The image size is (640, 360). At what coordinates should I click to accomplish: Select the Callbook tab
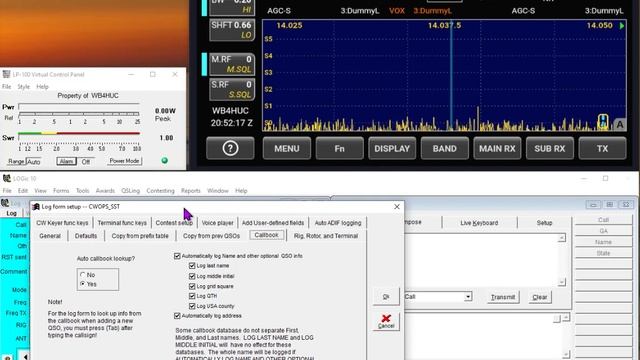click(x=267, y=235)
